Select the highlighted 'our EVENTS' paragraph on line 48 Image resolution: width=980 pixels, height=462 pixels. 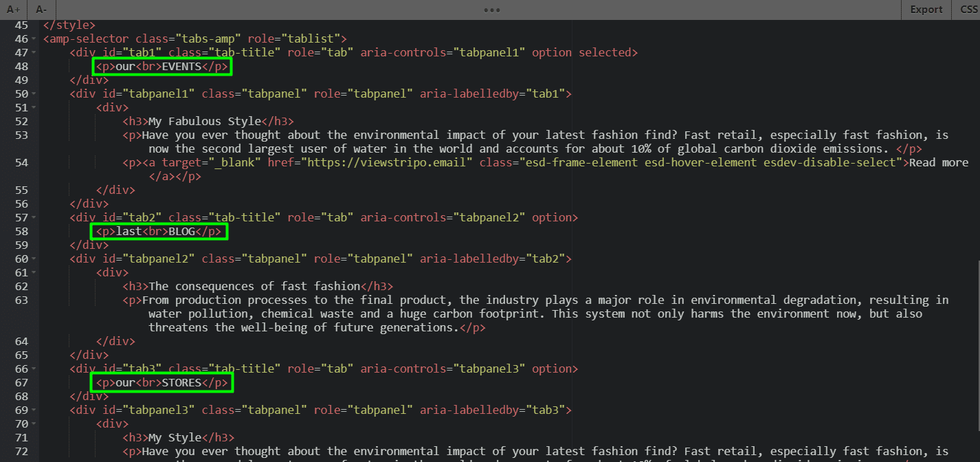click(162, 66)
